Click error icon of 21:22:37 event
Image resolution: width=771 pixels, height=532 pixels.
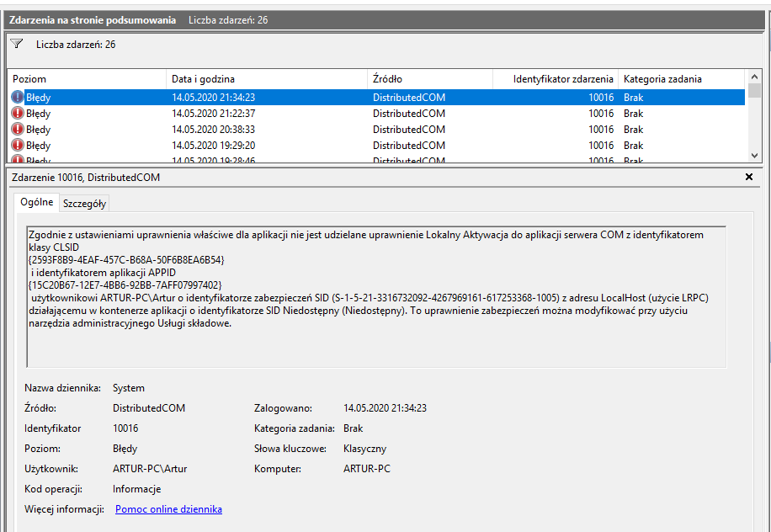point(18,114)
